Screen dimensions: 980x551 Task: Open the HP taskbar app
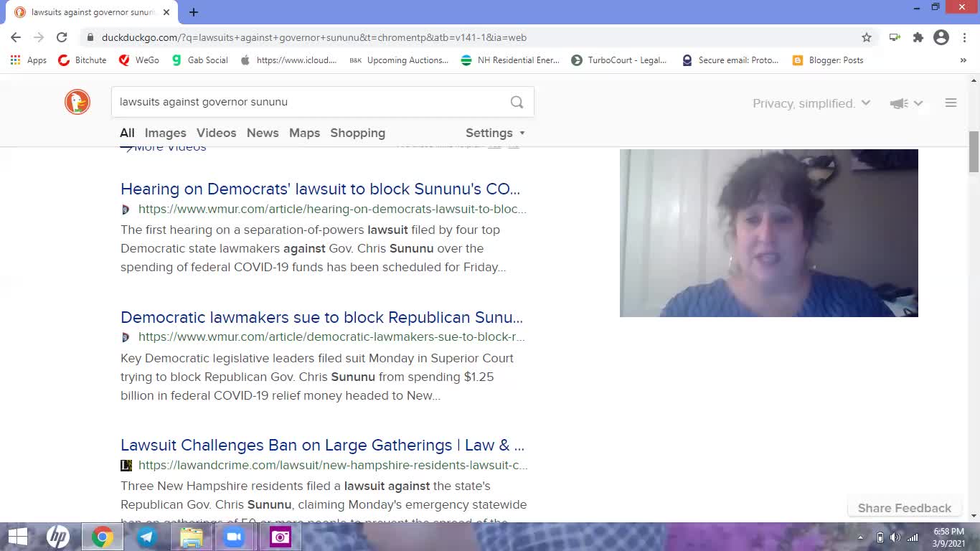tap(58, 537)
